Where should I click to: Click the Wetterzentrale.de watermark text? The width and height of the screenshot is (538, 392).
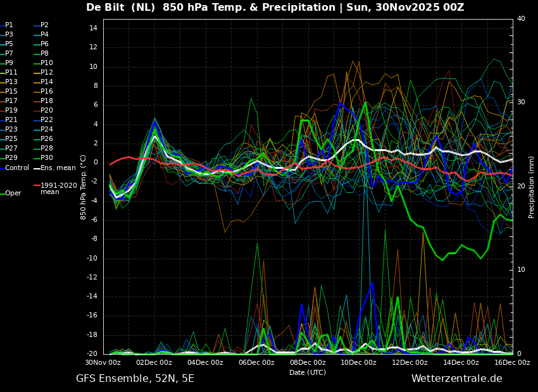tap(456, 379)
